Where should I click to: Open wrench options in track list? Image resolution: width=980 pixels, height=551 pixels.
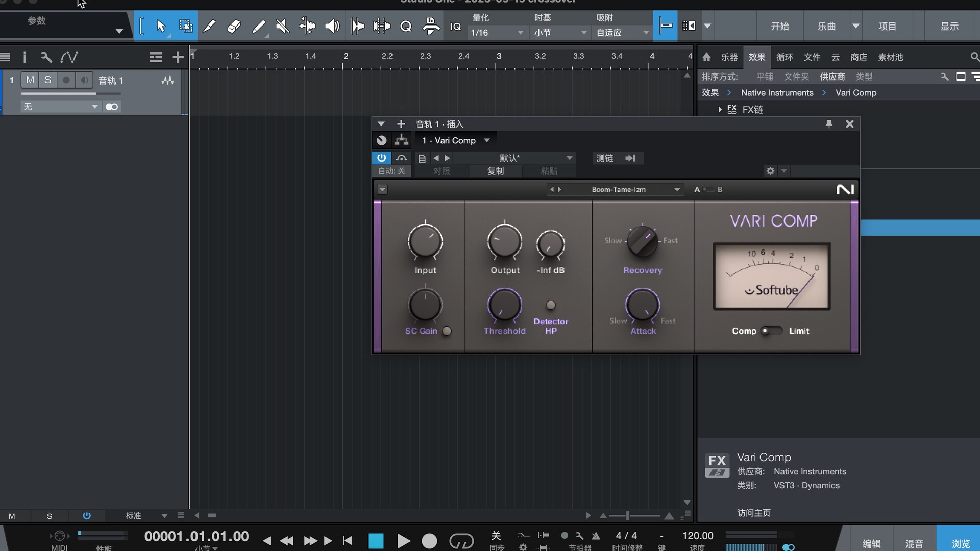(x=46, y=57)
